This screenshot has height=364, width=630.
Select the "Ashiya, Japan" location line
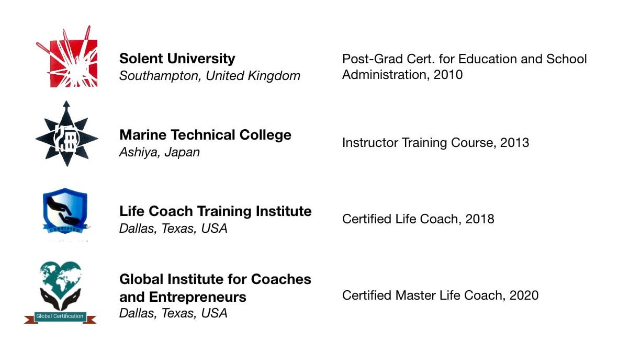point(159,152)
